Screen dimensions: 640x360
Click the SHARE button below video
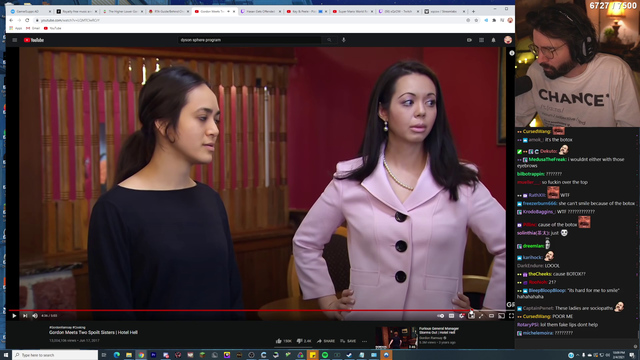pyautogui.click(x=326, y=341)
